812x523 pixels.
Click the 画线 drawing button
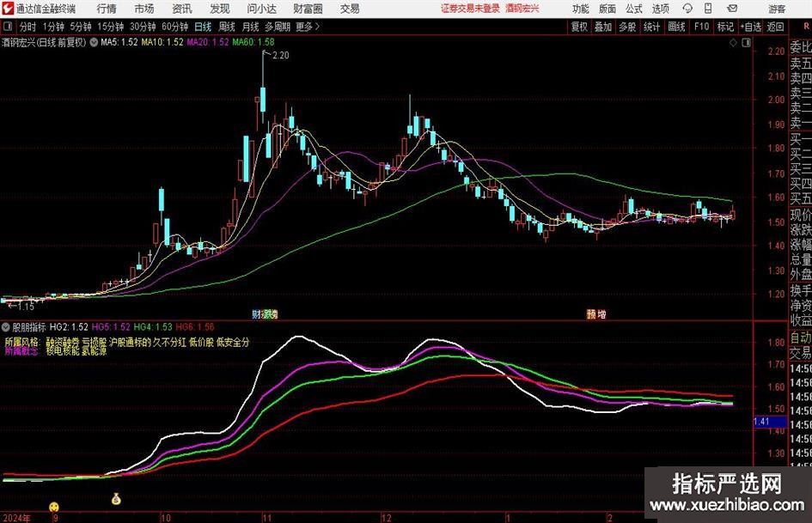click(676, 27)
